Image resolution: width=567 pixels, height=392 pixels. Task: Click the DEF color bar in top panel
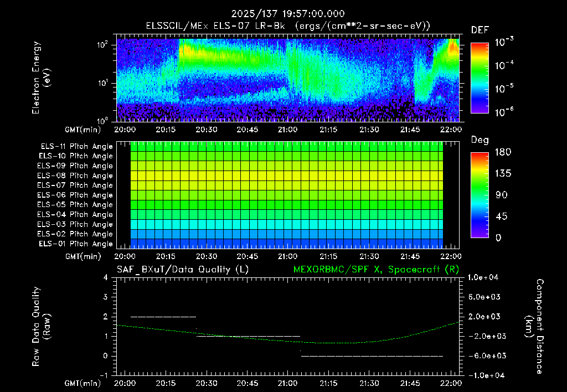click(x=480, y=78)
